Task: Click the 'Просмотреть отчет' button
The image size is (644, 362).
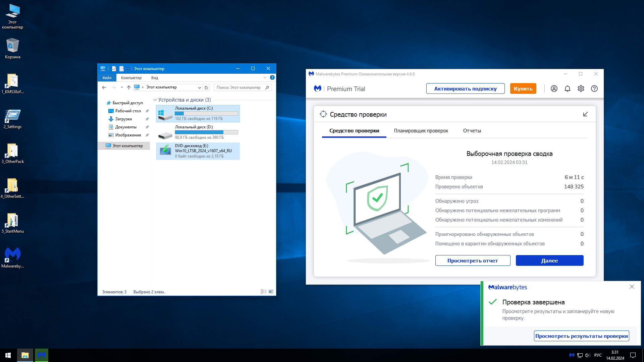Action: coord(472,260)
